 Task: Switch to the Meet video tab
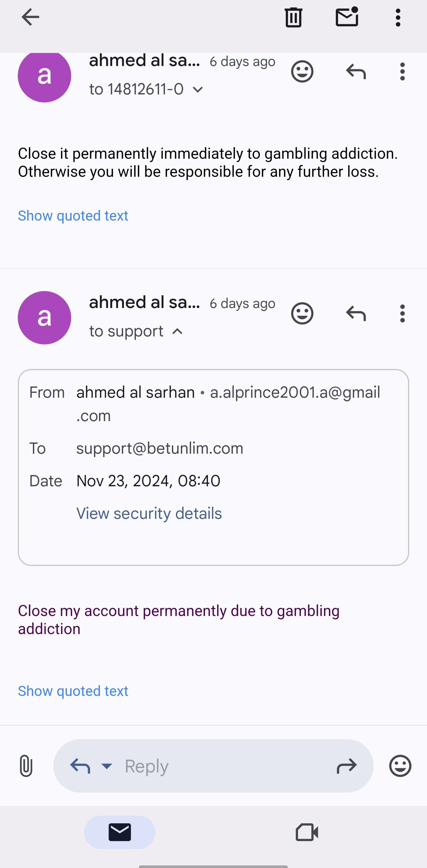pyautogui.click(x=307, y=832)
